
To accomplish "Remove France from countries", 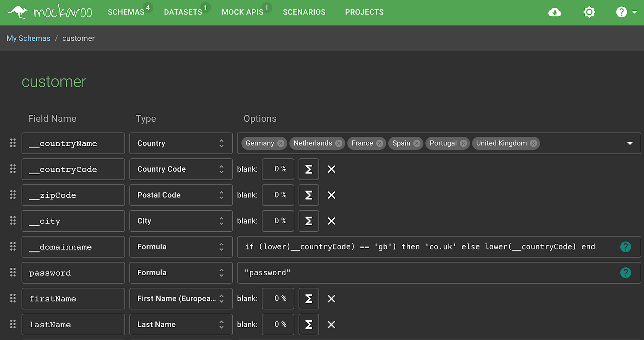I will (x=379, y=143).
